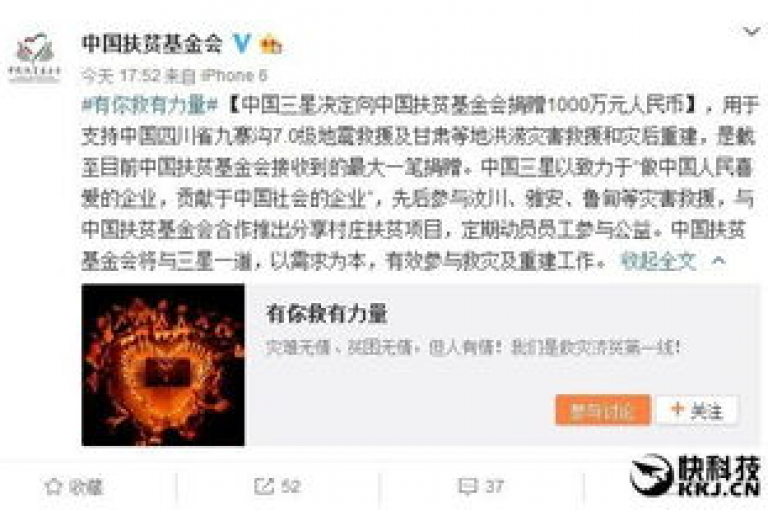Open the 有你救有力量 topic card title
768x510 pixels.
tap(327, 314)
